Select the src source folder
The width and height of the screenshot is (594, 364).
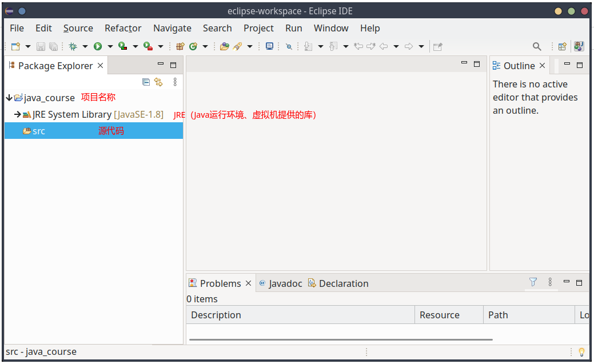coord(39,131)
